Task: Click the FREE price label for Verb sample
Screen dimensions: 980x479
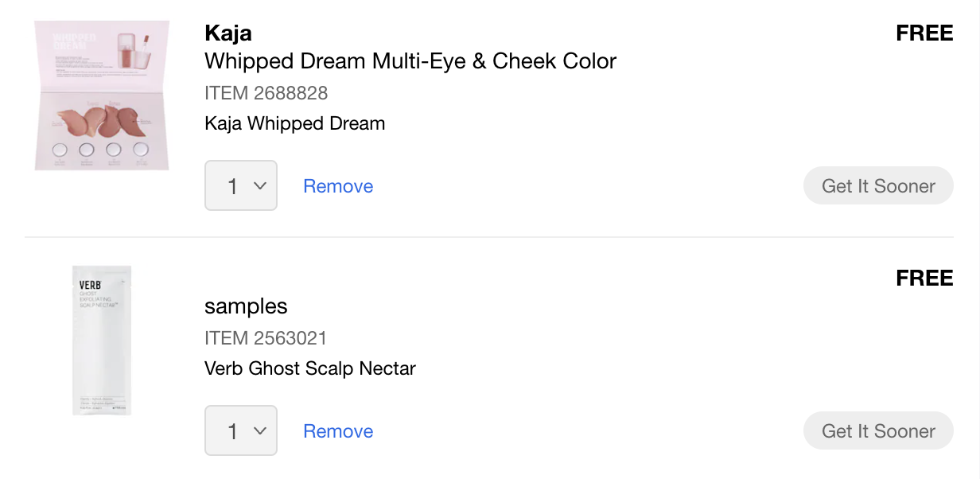Action: coord(924,278)
